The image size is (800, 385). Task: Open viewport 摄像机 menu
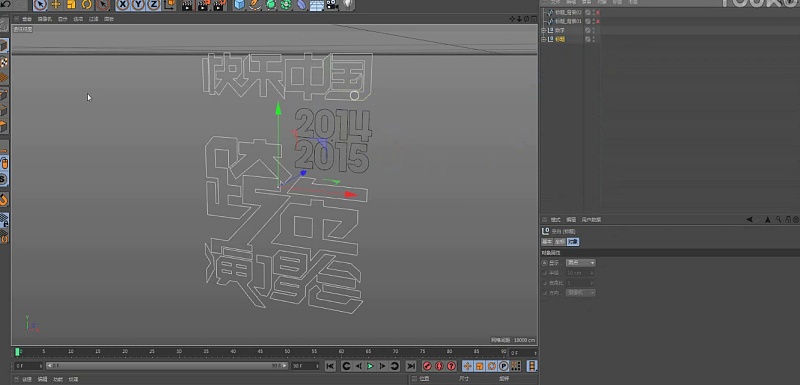[x=45, y=19]
